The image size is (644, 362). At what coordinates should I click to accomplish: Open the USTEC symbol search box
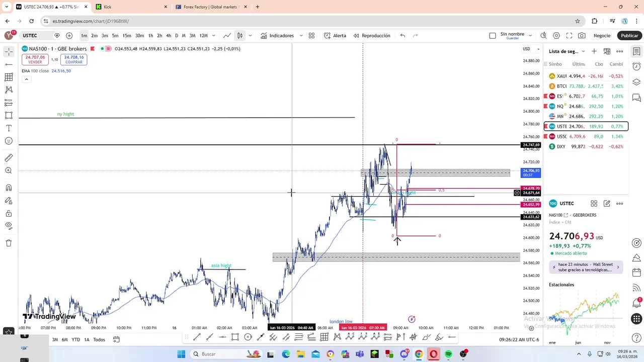tap(36, 36)
